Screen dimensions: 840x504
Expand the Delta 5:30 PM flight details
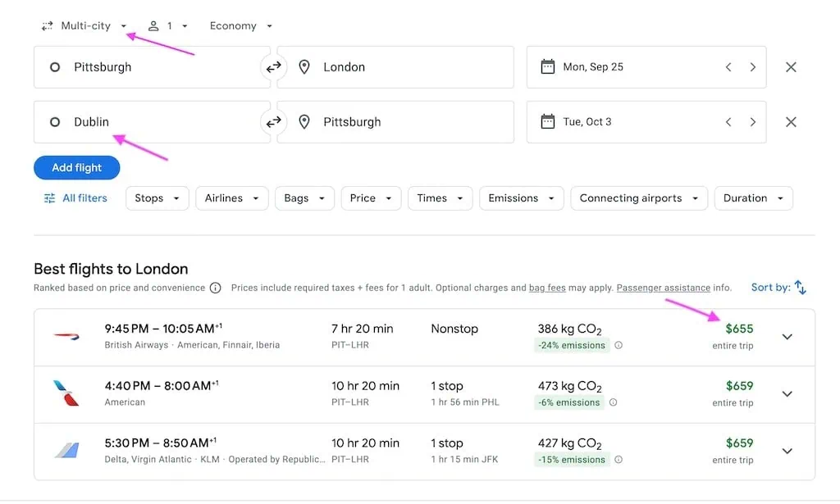(x=787, y=451)
